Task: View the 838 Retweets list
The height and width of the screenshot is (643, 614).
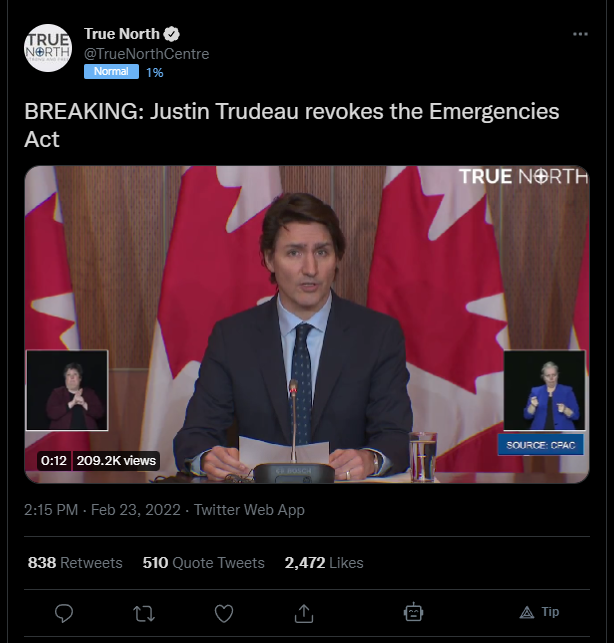Action: pyautogui.click(x=75, y=563)
